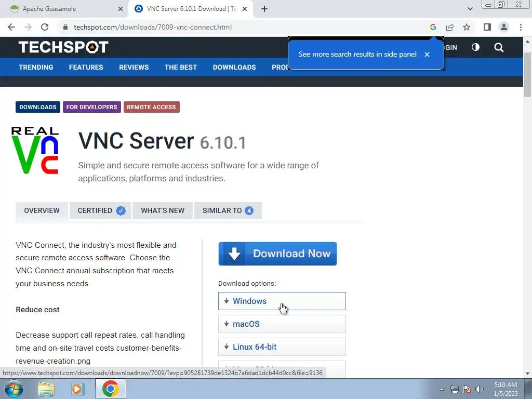
Task: Click the volume speaker tray icon
Action: 480,389
